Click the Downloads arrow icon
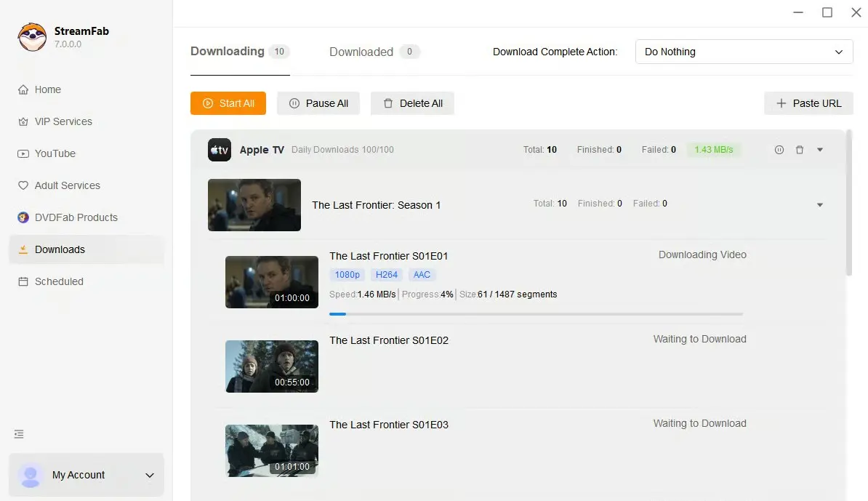 [x=23, y=249]
